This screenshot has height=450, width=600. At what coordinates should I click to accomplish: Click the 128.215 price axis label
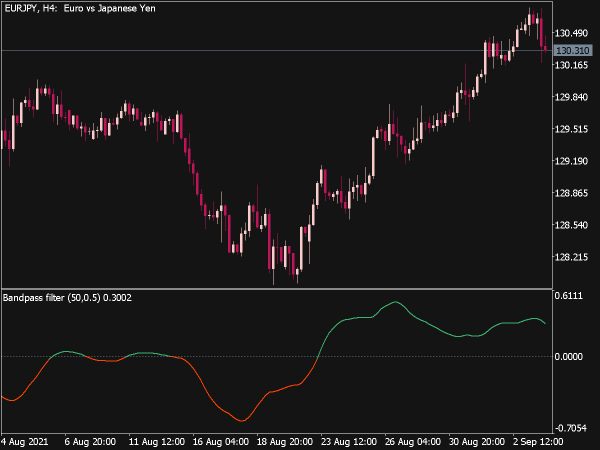pos(571,257)
